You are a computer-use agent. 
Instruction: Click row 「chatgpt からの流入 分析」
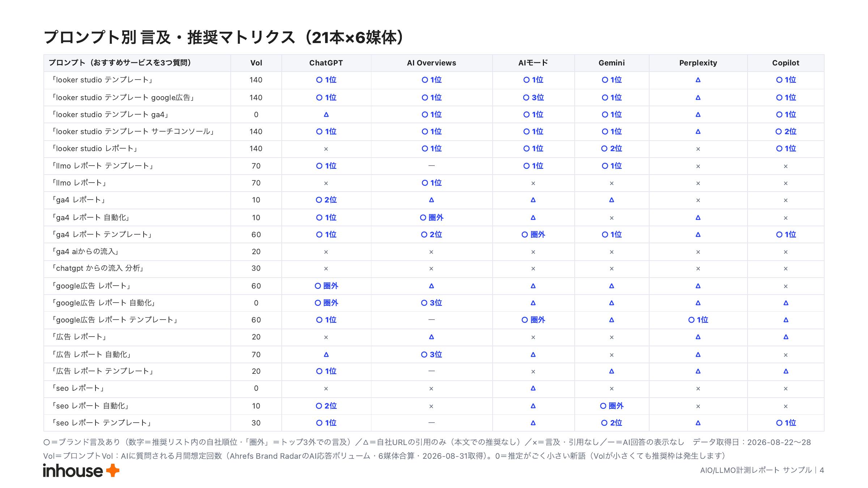point(434,269)
